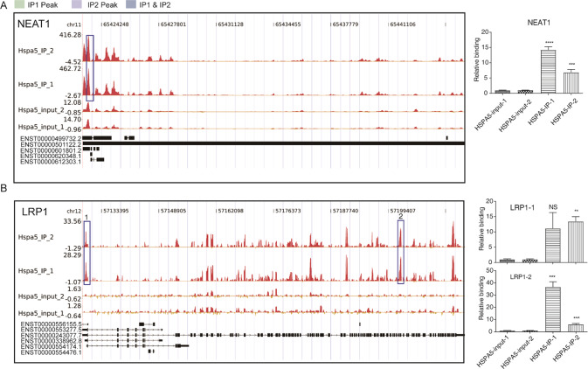The height and width of the screenshot is (369, 588).
Task: Select transcript ENST00000243077.7
Action: (x=51, y=334)
